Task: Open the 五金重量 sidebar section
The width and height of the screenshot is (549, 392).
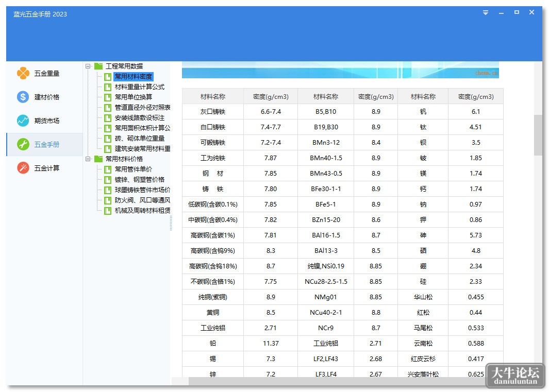Action: point(44,73)
